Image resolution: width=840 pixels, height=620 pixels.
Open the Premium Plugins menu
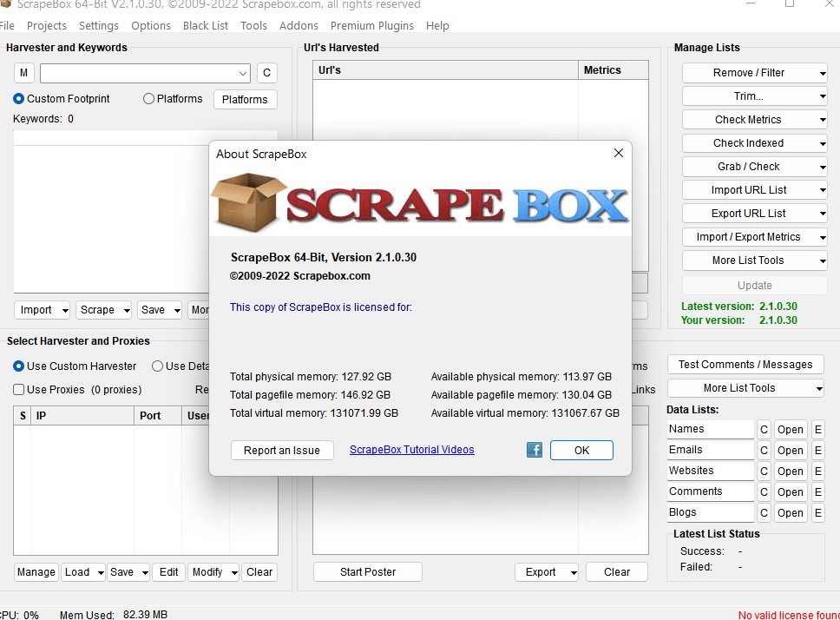[371, 26]
